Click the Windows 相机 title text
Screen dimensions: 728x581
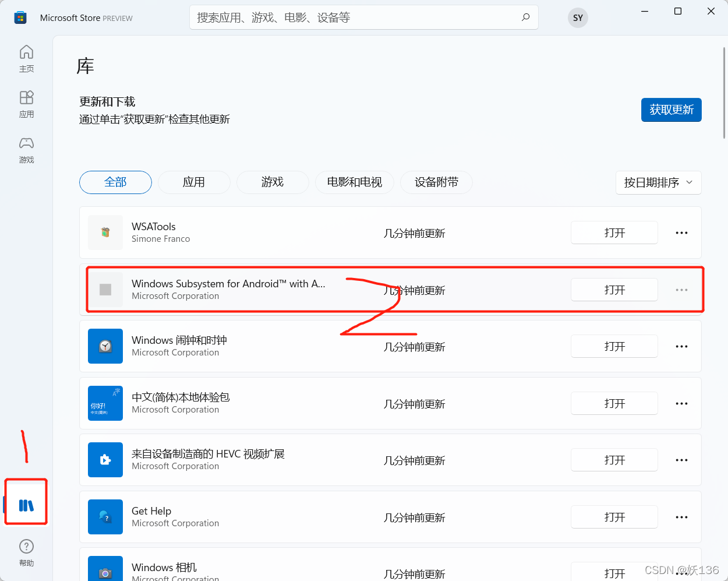click(164, 568)
